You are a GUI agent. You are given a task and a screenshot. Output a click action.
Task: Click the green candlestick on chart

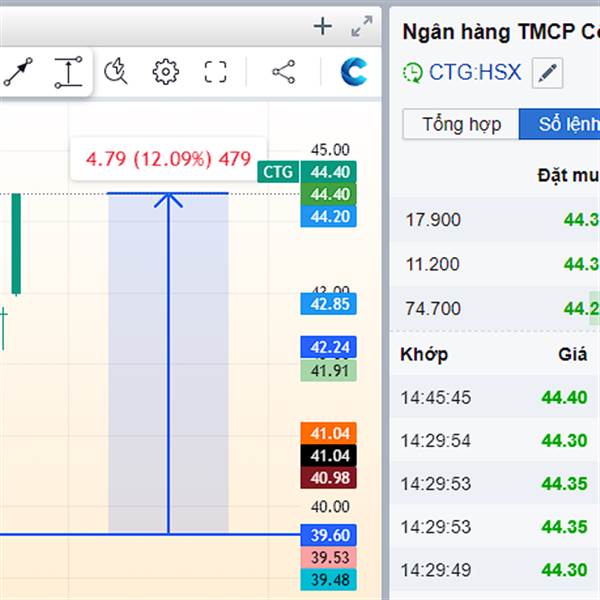coord(16,244)
